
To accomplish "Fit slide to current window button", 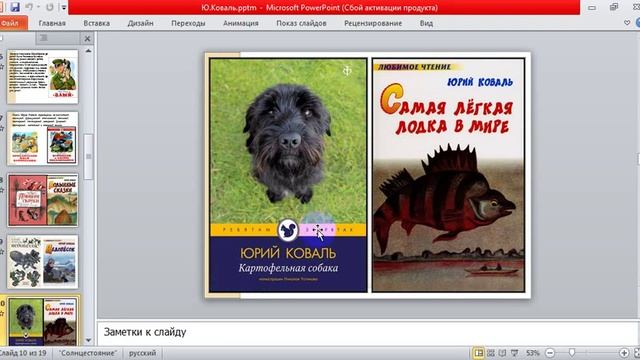I will click(x=637, y=353).
